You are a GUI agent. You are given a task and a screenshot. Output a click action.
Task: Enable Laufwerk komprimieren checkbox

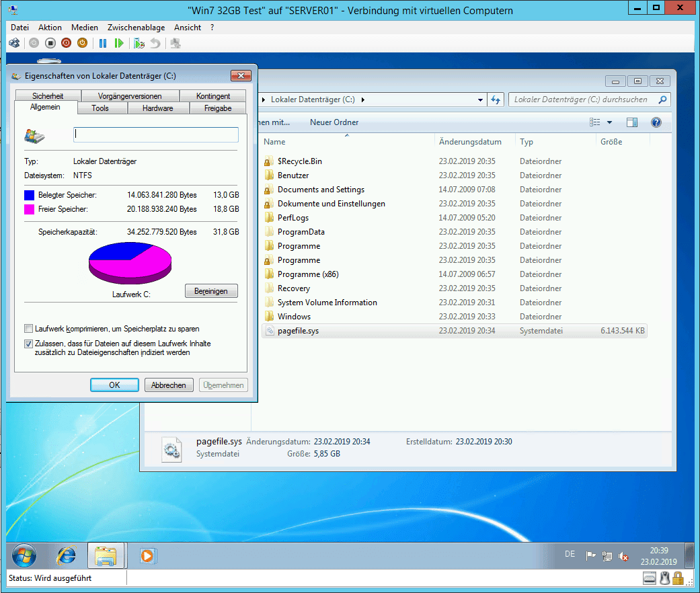tap(28, 329)
